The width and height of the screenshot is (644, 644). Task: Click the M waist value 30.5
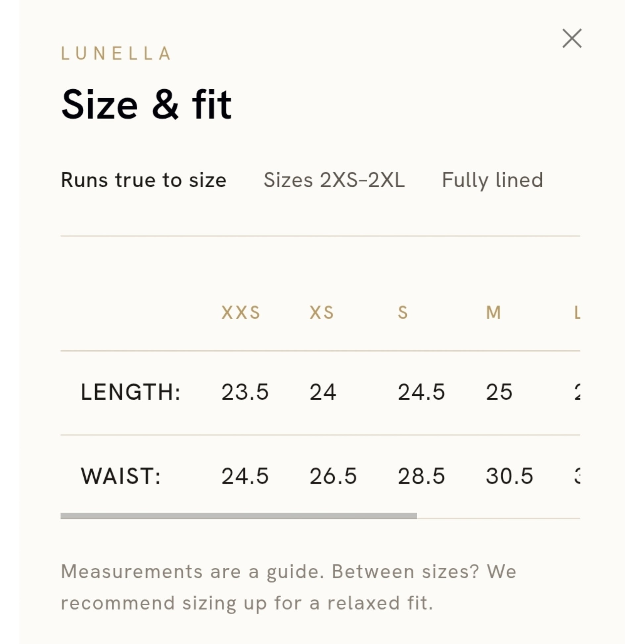(x=509, y=476)
